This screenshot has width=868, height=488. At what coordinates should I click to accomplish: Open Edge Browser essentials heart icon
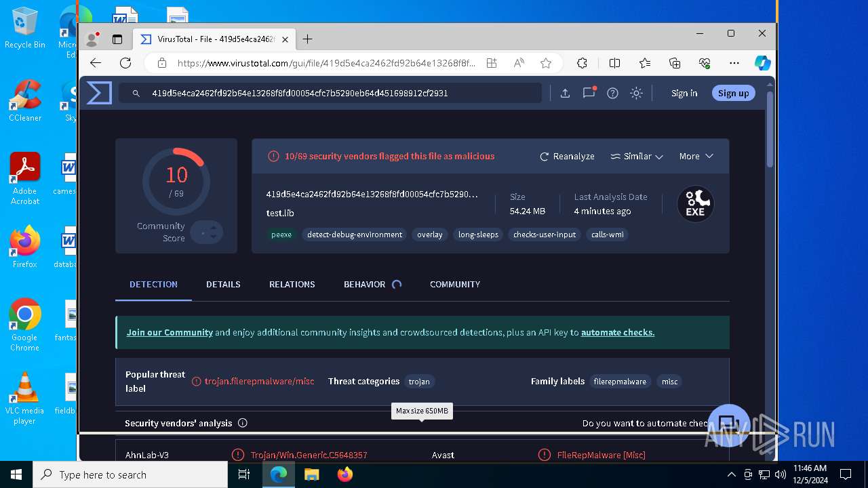click(x=705, y=63)
